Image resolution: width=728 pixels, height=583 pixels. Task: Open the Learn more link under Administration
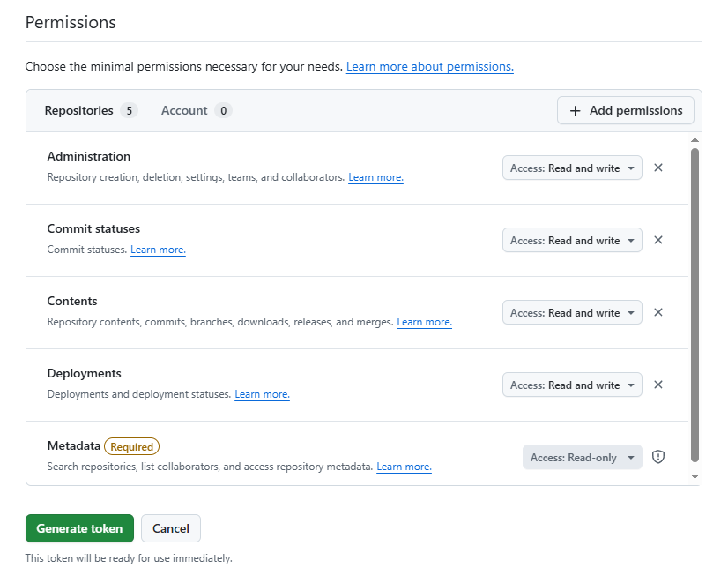[x=375, y=177]
